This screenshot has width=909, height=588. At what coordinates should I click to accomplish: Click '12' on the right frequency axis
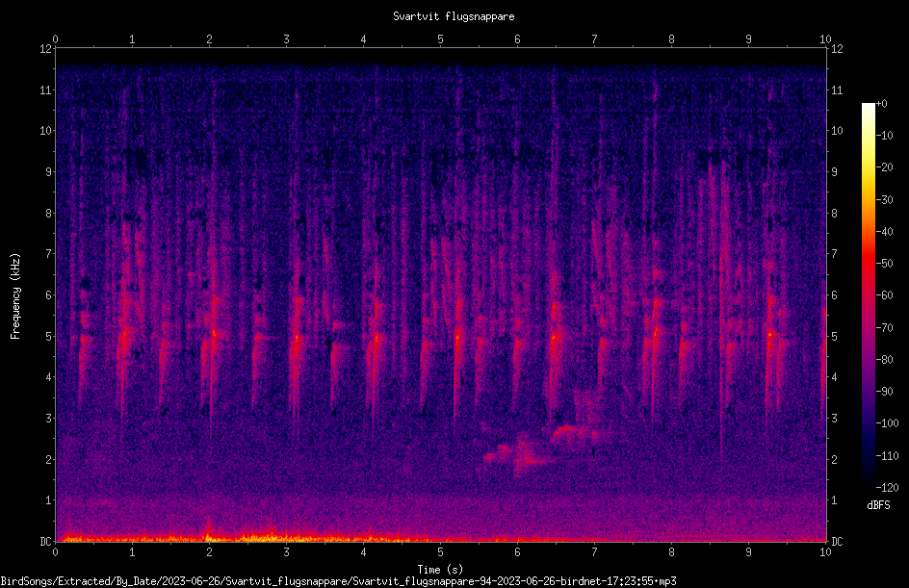pos(837,49)
